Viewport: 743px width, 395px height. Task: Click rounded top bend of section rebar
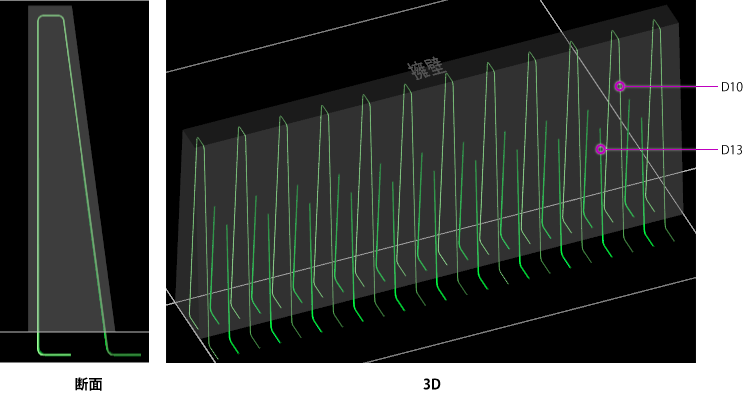(x=51, y=18)
